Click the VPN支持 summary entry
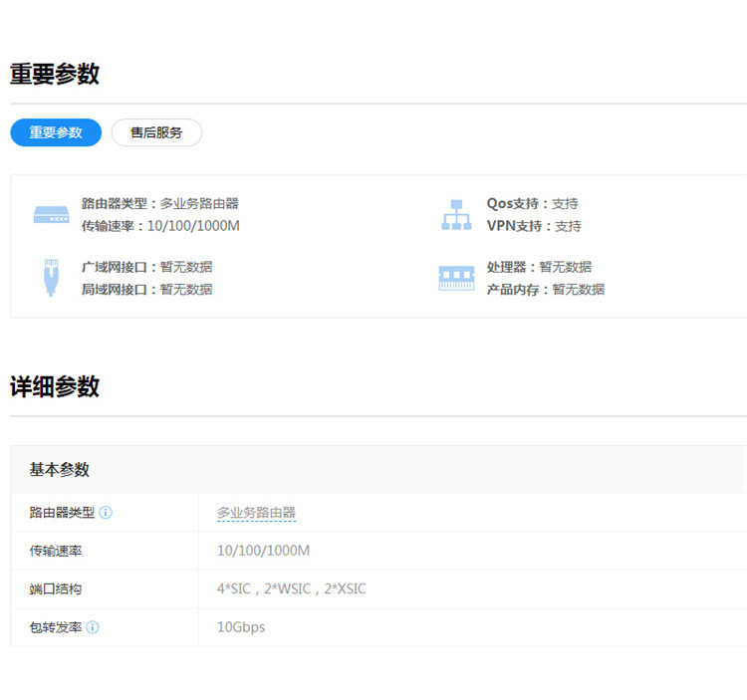This screenshot has width=747, height=700. click(533, 226)
